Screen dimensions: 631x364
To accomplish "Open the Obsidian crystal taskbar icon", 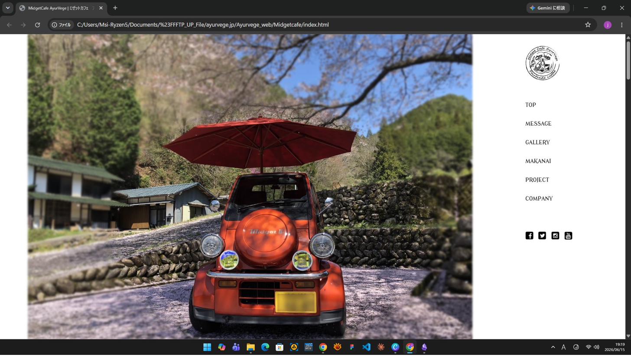I will [x=424, y=347].
